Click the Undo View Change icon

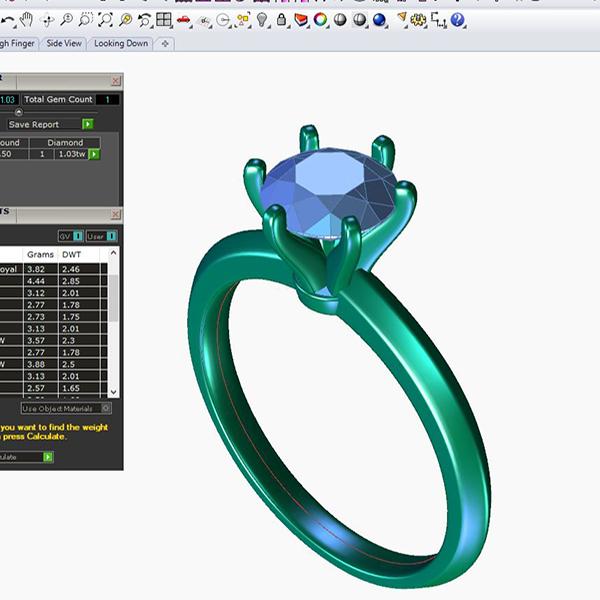point(145,20)
